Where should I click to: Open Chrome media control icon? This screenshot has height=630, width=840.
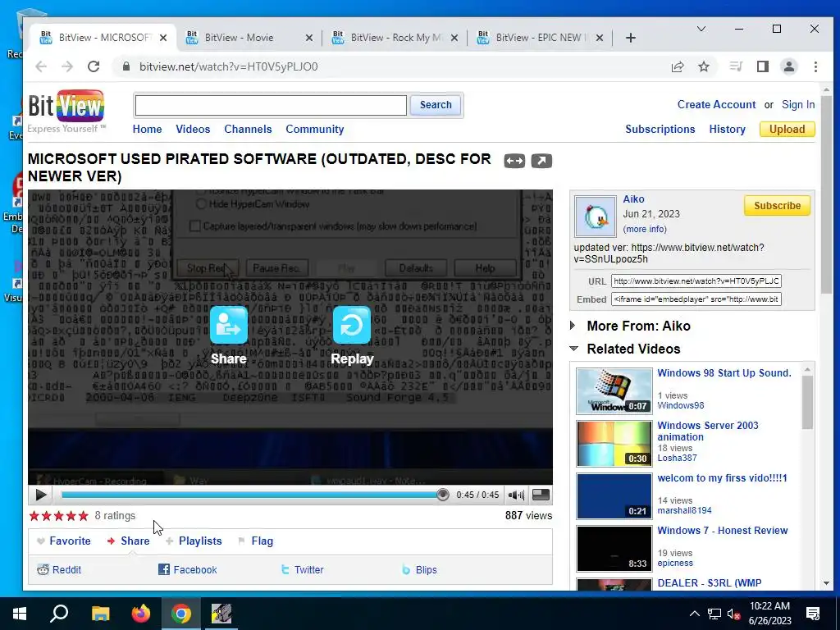736,66
